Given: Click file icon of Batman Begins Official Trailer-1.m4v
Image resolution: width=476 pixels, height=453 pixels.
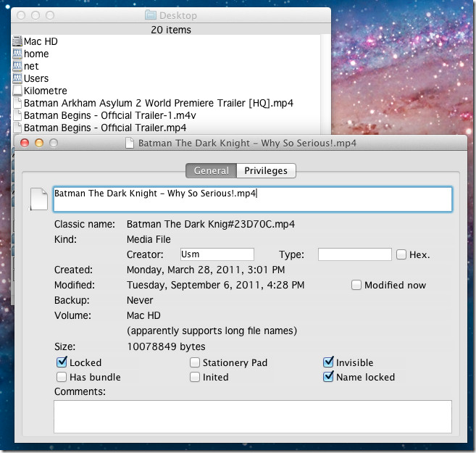Looking at the screenshot, I should point(17,115).
